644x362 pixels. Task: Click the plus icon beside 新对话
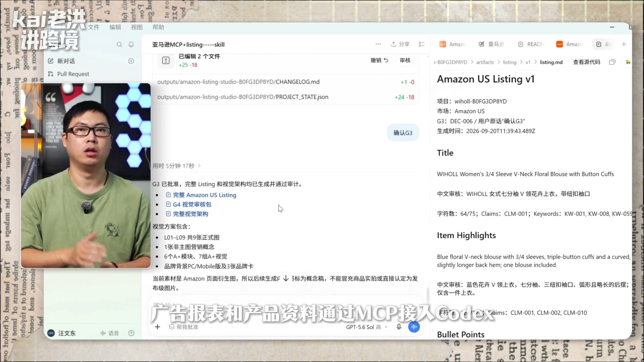pyautogui.click(x=131, y=61)
